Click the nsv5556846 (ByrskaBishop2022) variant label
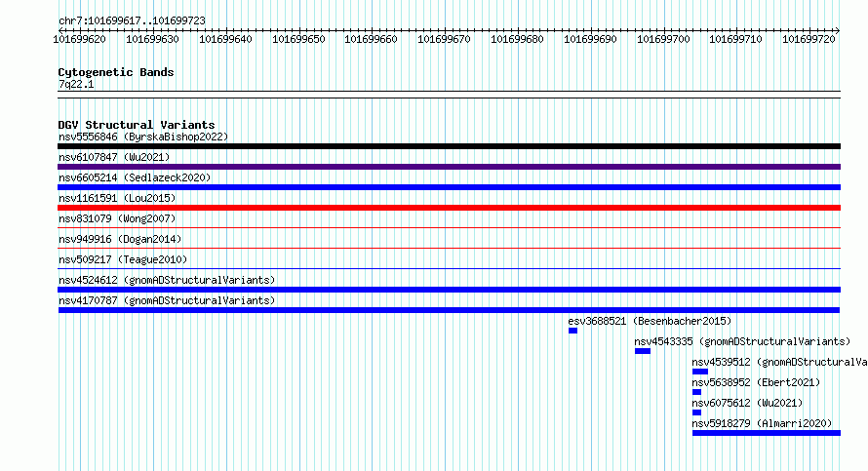 [x=143, y=137]
